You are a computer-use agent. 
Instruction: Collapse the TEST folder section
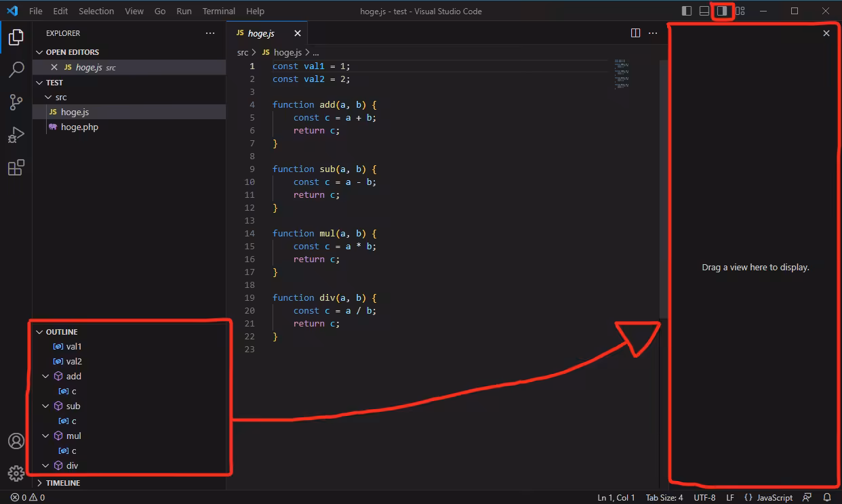(x=39, y=83)
